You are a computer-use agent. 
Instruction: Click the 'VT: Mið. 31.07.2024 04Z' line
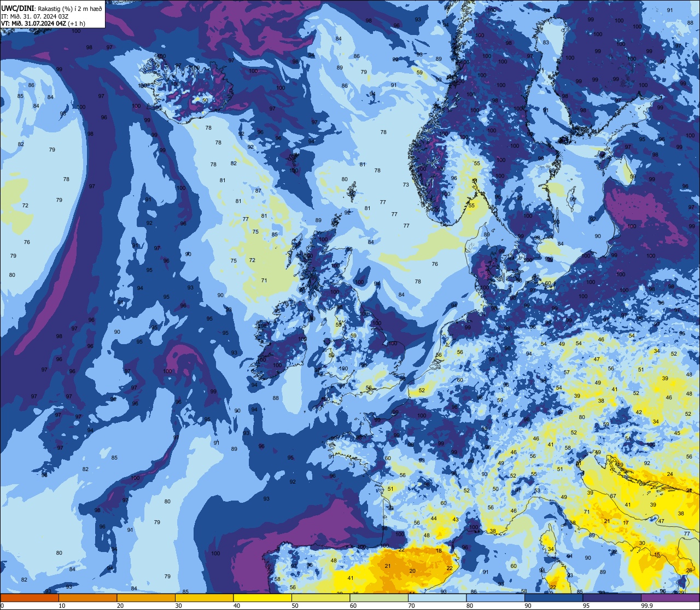coord(34,24)
